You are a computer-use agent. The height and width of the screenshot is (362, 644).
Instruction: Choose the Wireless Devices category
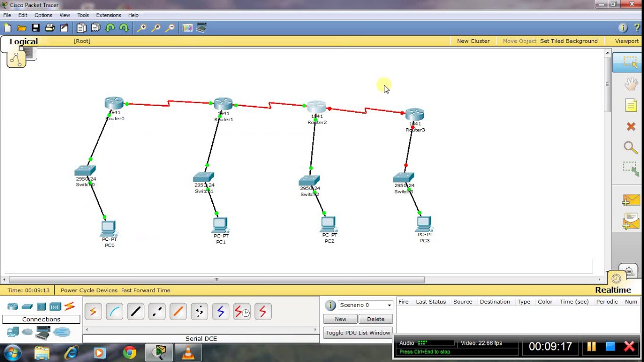coord(55,307)
